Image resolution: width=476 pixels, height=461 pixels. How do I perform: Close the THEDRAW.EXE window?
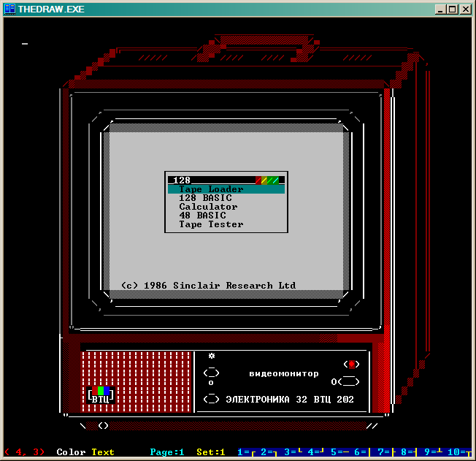coord(465,9)
